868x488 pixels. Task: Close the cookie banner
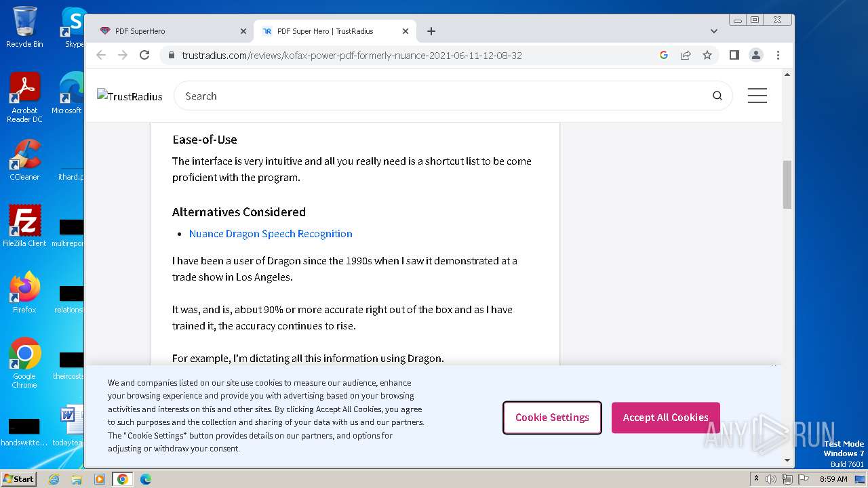tap(773, 367)
